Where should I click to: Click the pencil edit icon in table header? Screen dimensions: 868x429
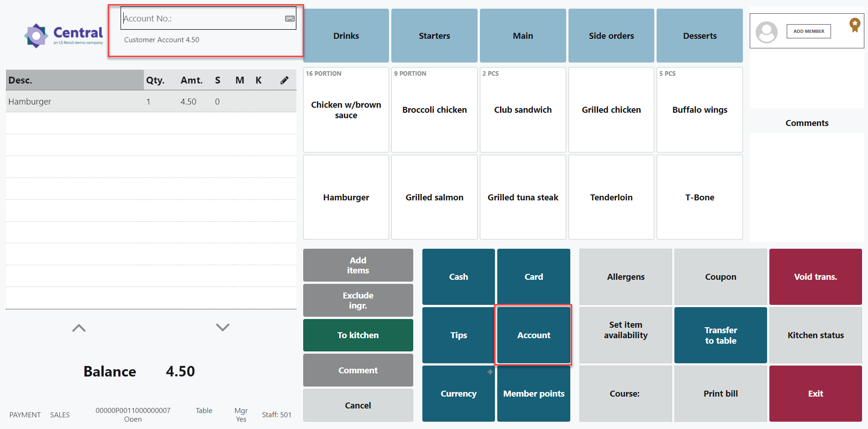pos(284,80)
